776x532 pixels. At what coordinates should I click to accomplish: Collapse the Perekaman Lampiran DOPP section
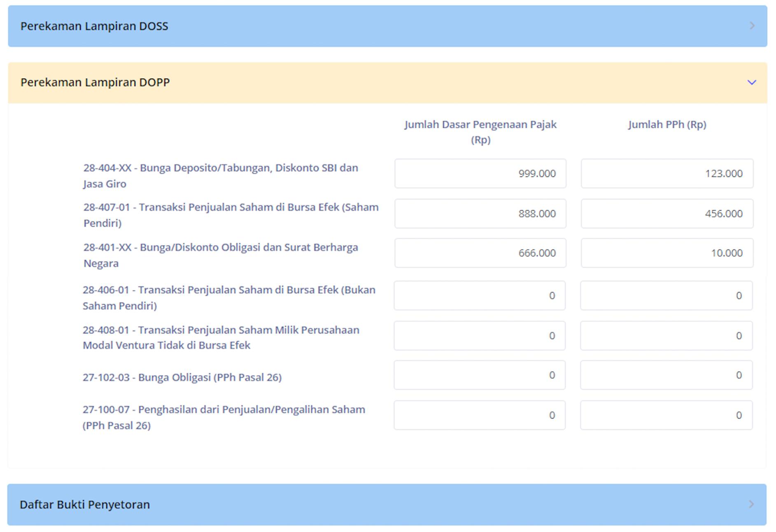387,82
